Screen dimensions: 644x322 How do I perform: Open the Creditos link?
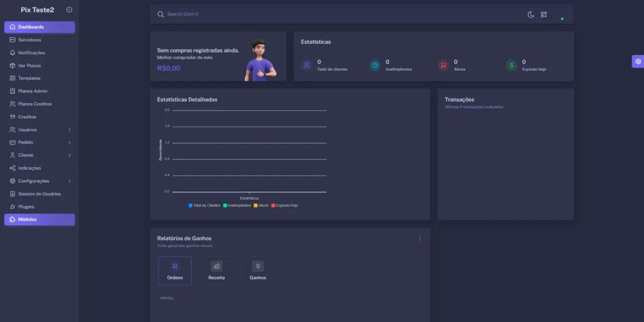pyautogui.click(x=40, y=117)
